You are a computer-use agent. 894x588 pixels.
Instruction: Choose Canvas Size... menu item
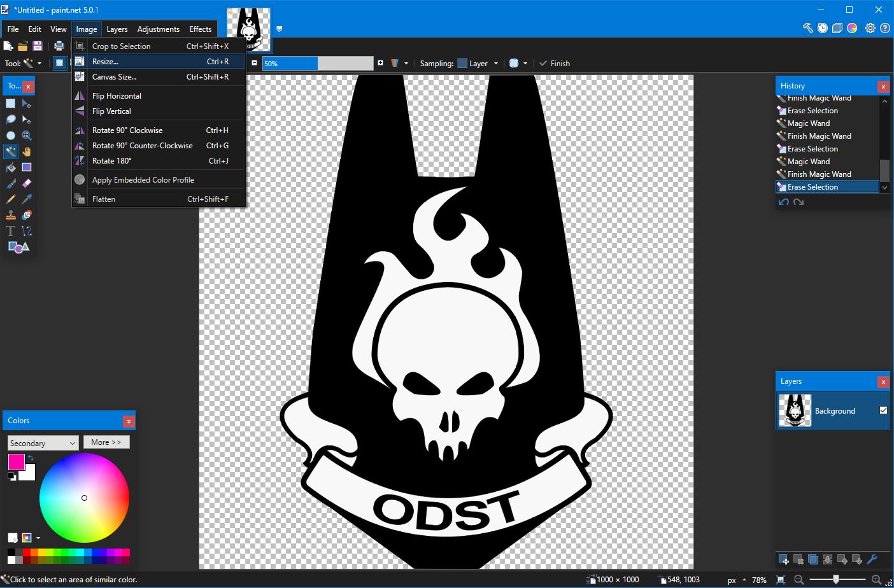click(x=159, y=77)
